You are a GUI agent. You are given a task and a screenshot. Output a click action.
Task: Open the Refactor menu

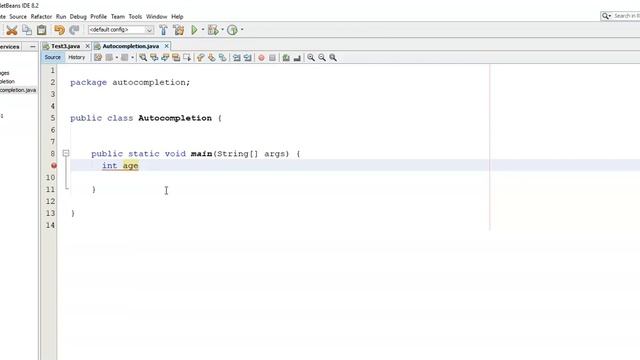pyautogui.click(x=41, y=17)
